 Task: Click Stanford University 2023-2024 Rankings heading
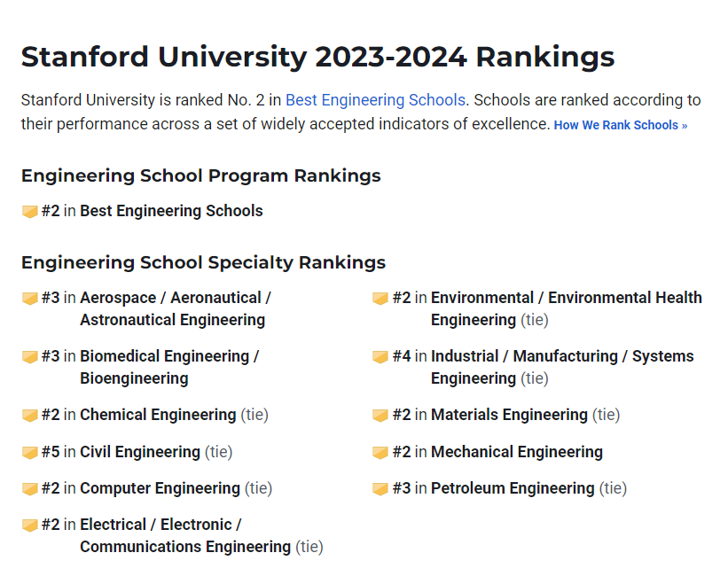(x=317, y=57)
